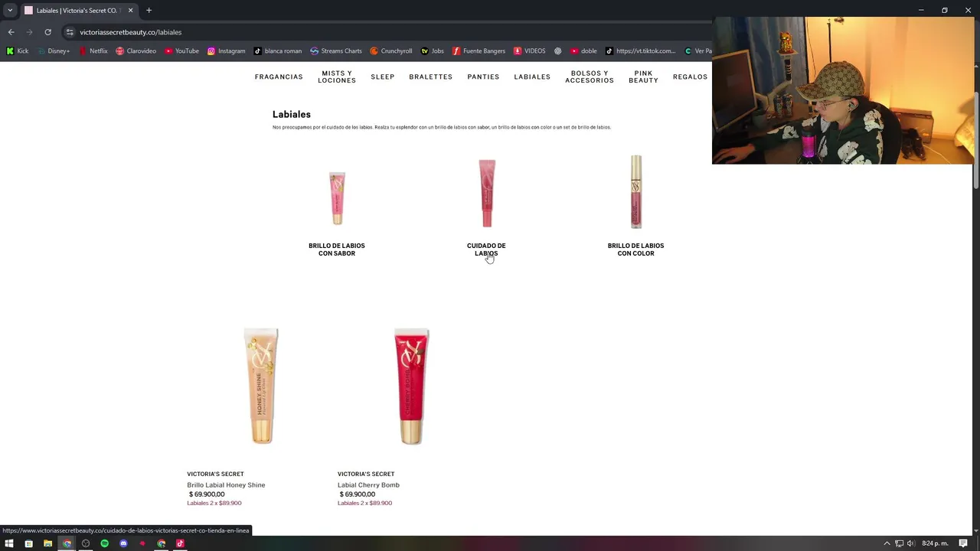Open the VIDEOS bookmark
Screen dimensions: 980x551
(x=529, y=51)
